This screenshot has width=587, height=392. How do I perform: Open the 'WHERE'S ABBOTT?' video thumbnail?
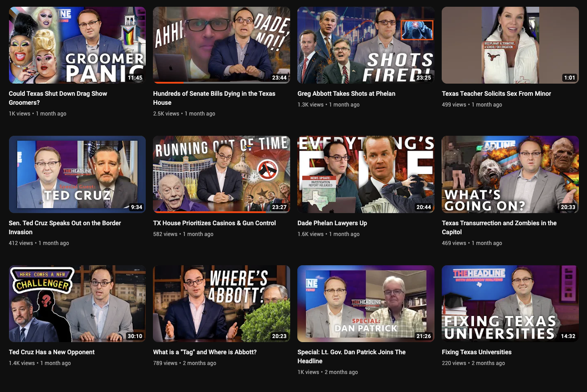pos(221,303)
